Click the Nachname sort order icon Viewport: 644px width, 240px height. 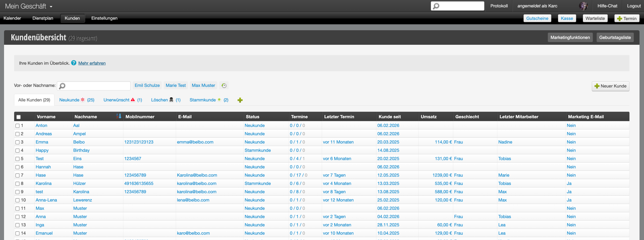[119, 116]
